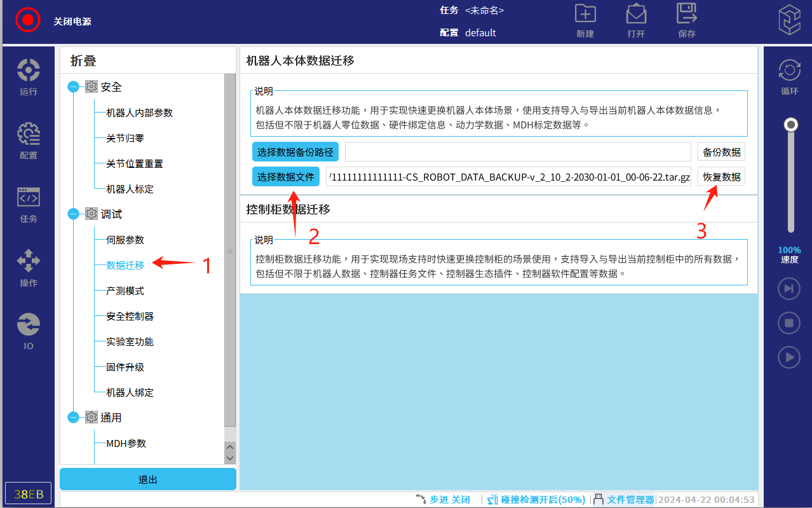Select Data Migration (数据迁移) in tree
Viewport: 812px width, 508px height.
tap(125, 265)
